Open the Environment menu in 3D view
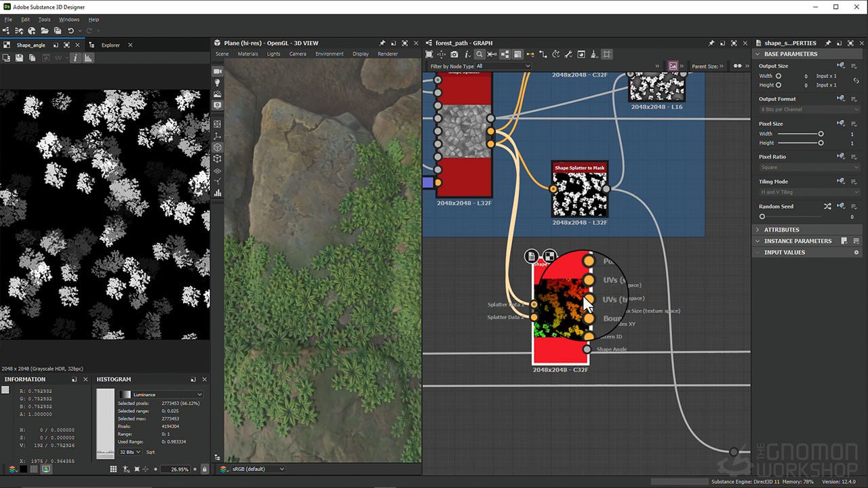This screenshot has width=868, height=488. [330, 54]
